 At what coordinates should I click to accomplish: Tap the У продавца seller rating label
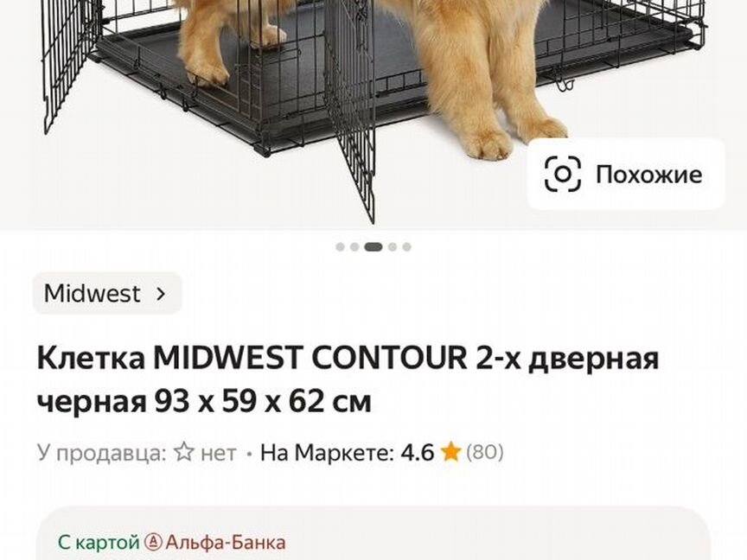point(101,453)
